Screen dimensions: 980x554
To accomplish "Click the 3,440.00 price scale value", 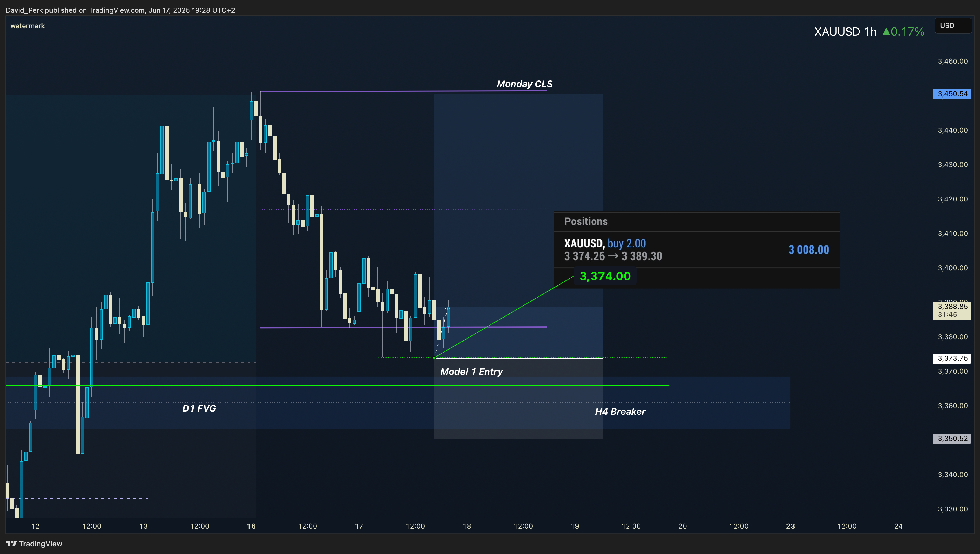I will coord(953,130).
